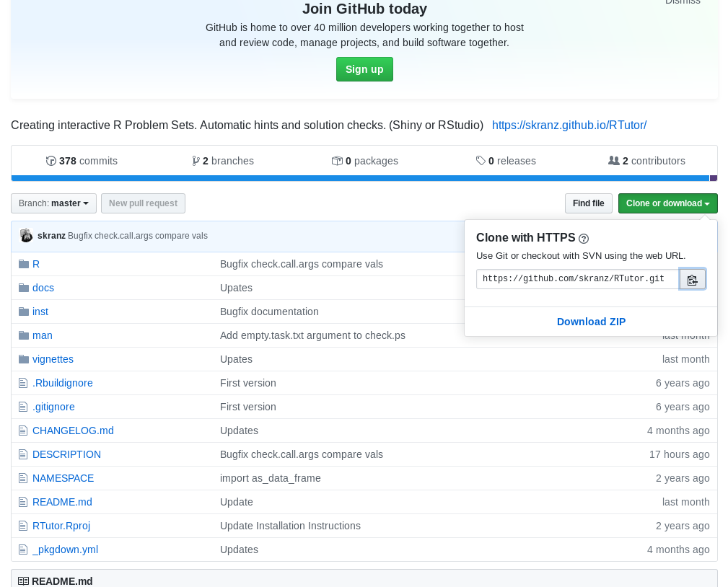Click skranz author name

[x=51, y=236]
